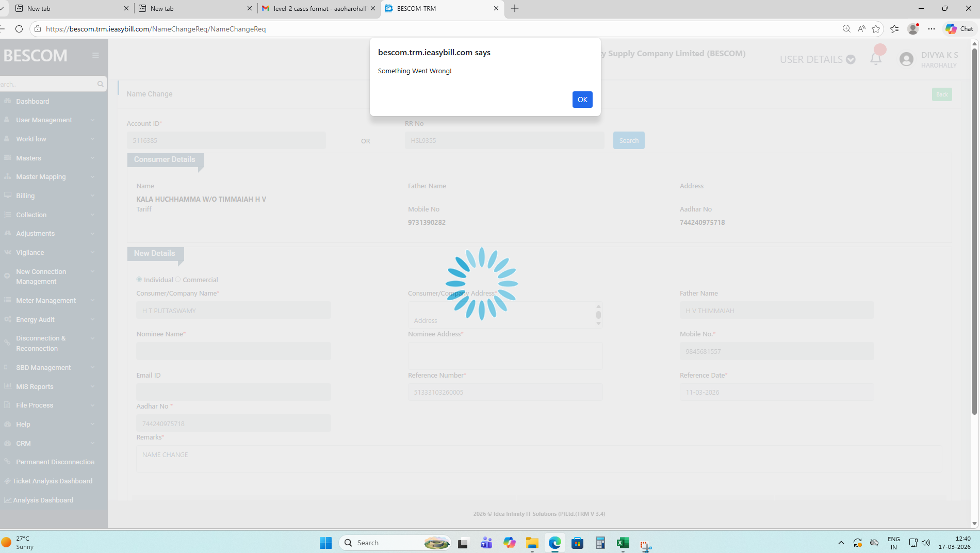Open the CRM menu item

click(x=49, y=443)
